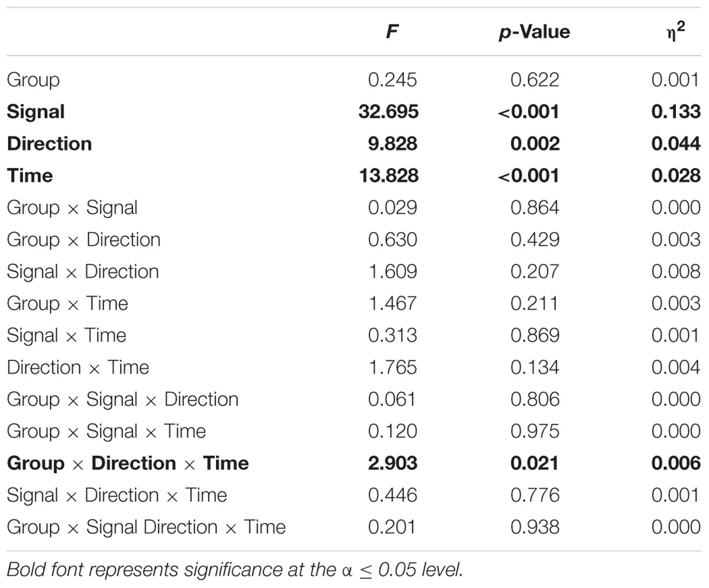
Task: Select the Group × Signal row label
Action: coord(72,207)
